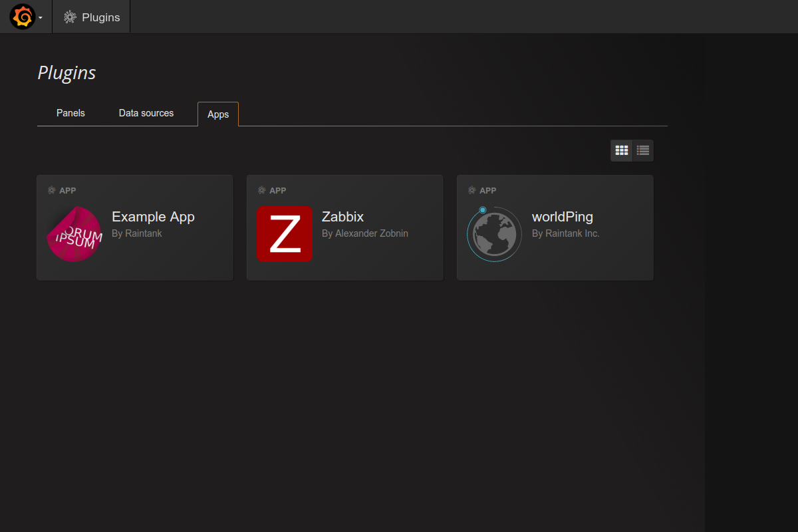Click the 'By Raintank Inc.' author text
This screenshot has width=798, height=532.
click(565, 233)
